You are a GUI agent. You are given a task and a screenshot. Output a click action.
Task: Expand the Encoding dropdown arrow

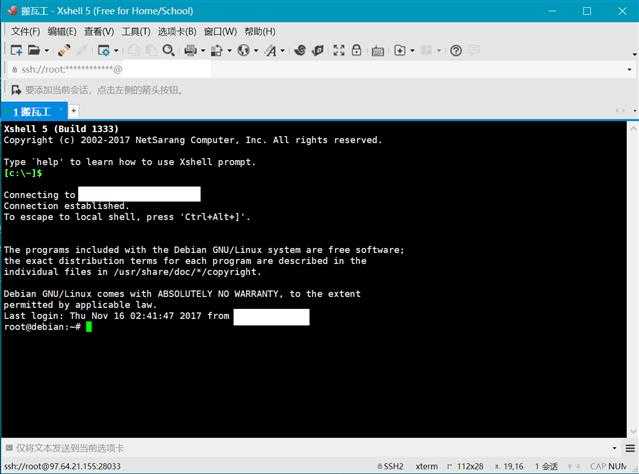coord(256,51)
